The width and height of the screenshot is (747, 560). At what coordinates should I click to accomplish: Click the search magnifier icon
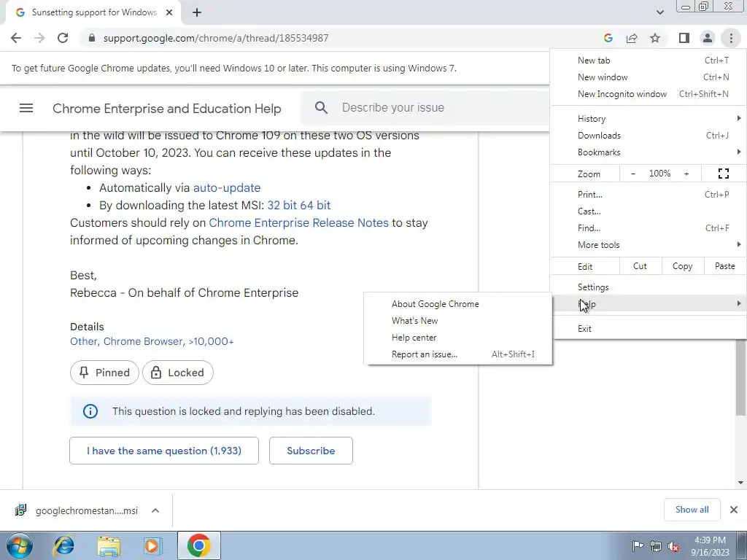click(322, 108)
